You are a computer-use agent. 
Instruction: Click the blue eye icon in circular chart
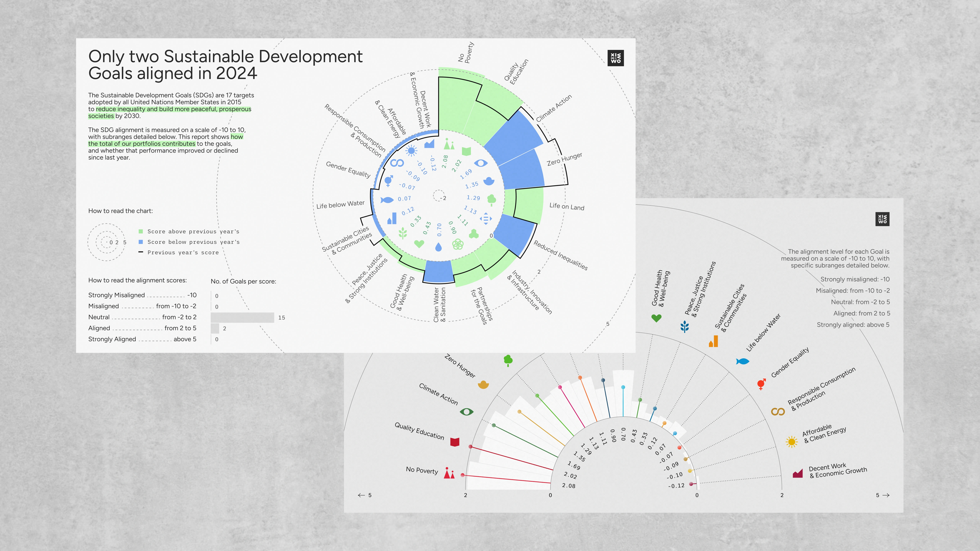480,163
